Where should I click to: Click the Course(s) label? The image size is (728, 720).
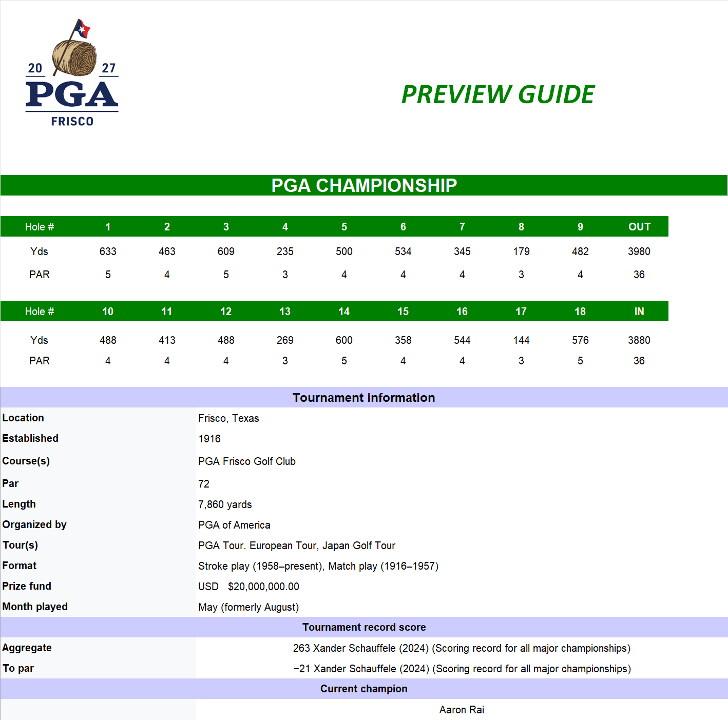(x=26, y=461)
